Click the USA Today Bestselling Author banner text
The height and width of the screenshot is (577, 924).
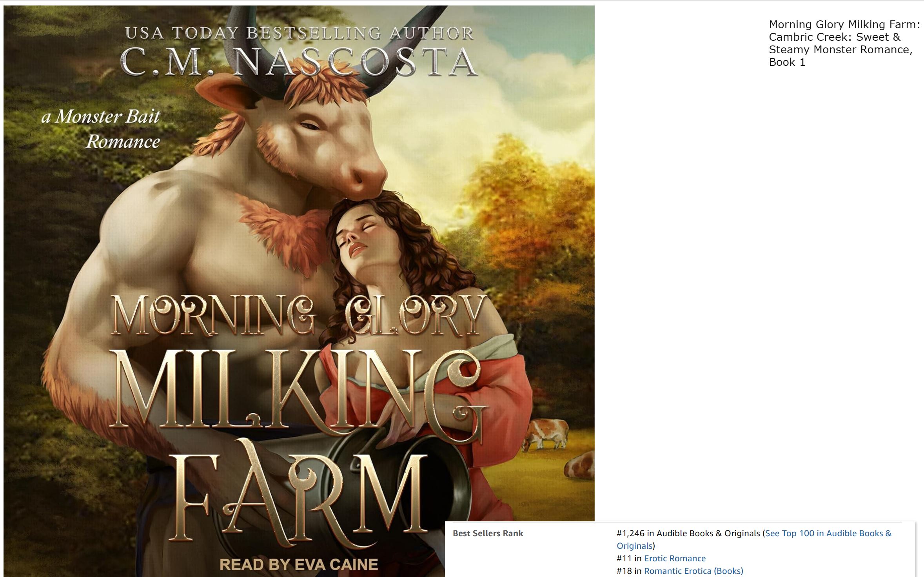(x=300, y=33)
